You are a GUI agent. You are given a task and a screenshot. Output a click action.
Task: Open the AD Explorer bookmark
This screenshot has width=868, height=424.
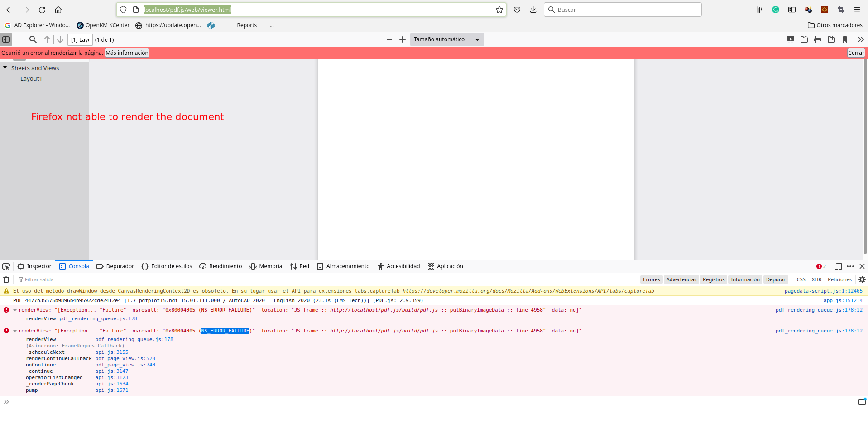(x=38, y=25)
